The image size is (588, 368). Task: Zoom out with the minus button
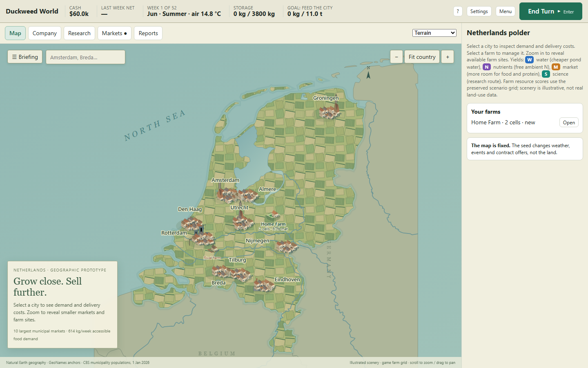click(x=396, y=57)
